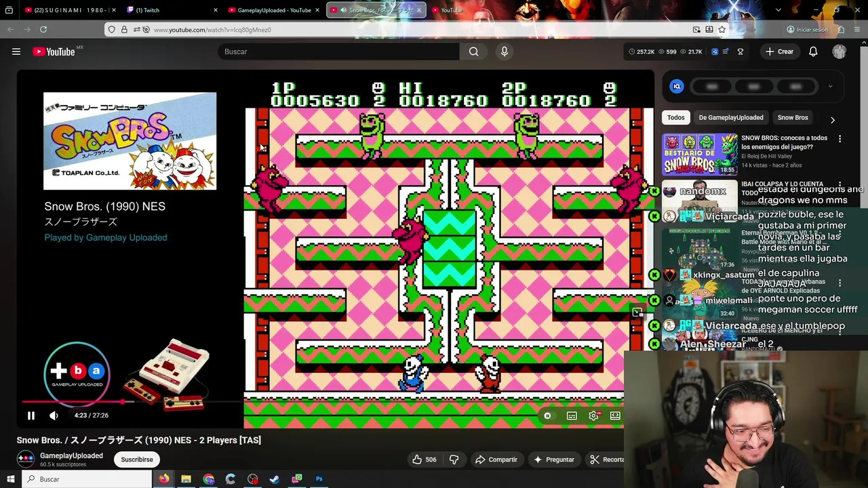This screenshot has height=488, width=868.
Task: Open the Bestiario de Snow Bros thumbnail
Action: [700, 154]
